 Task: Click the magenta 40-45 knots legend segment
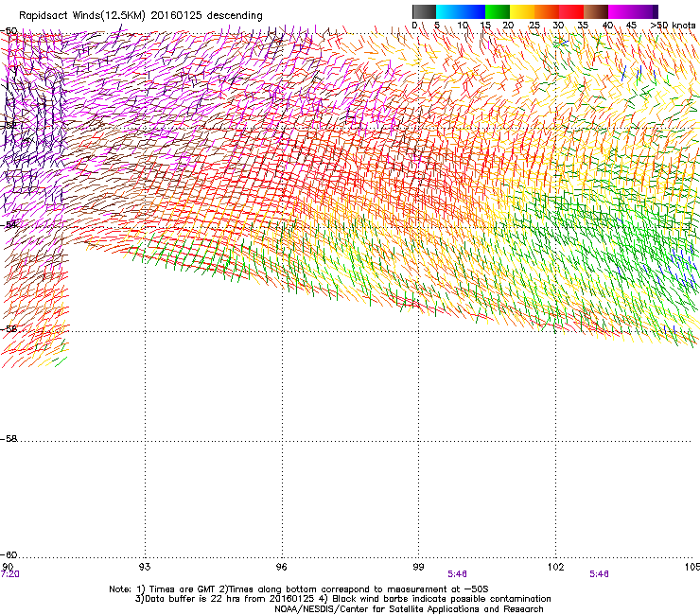[621, 11]
